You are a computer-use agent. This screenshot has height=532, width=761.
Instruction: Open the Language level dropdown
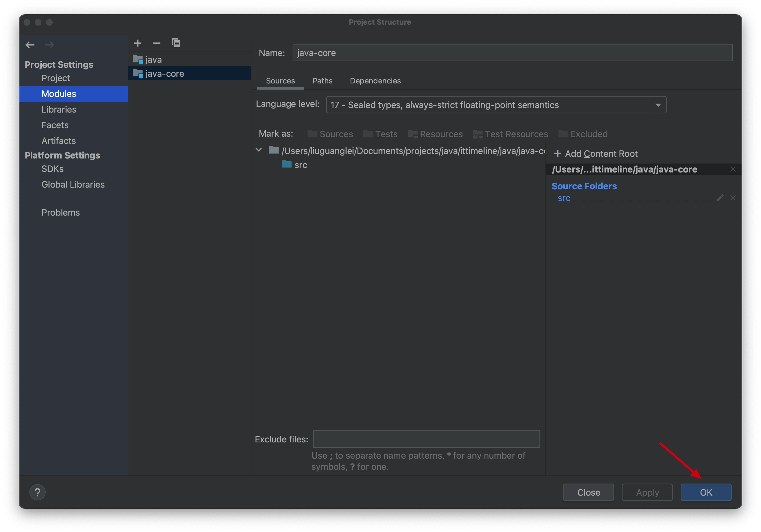(496, 105)
